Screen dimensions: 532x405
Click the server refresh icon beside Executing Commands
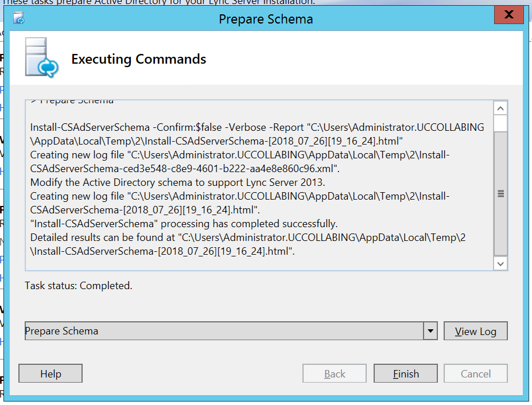coord(42,57)
